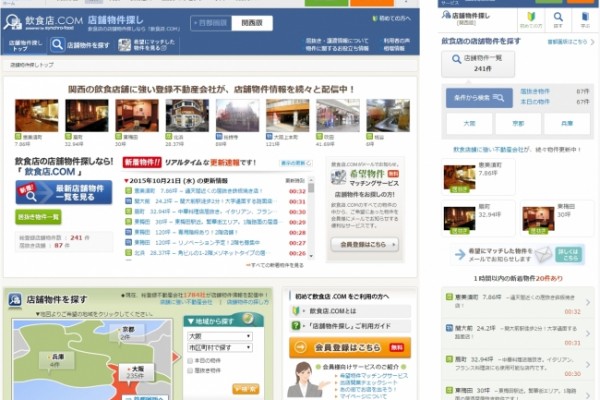Click the search magnifier icon in mobile view top bar
Image resolution: width=600 pixels, height=400 pixels.
click(x=558, y=17)
